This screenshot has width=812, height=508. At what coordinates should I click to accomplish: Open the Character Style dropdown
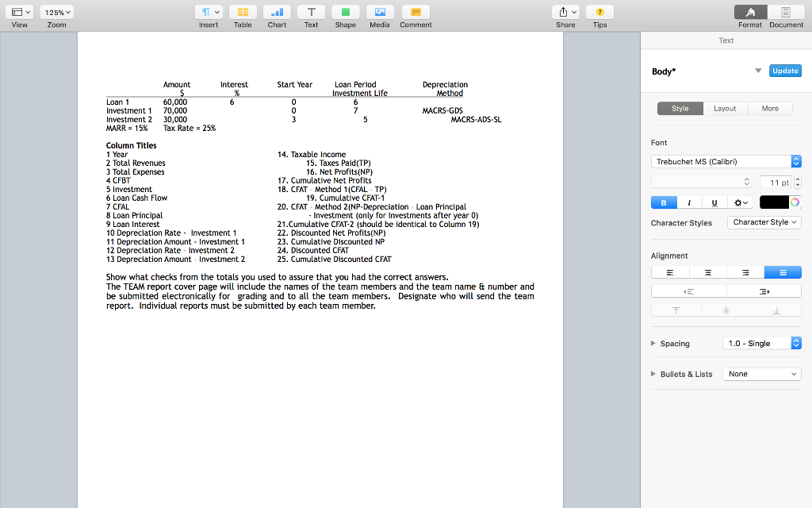tap(764, 222)
